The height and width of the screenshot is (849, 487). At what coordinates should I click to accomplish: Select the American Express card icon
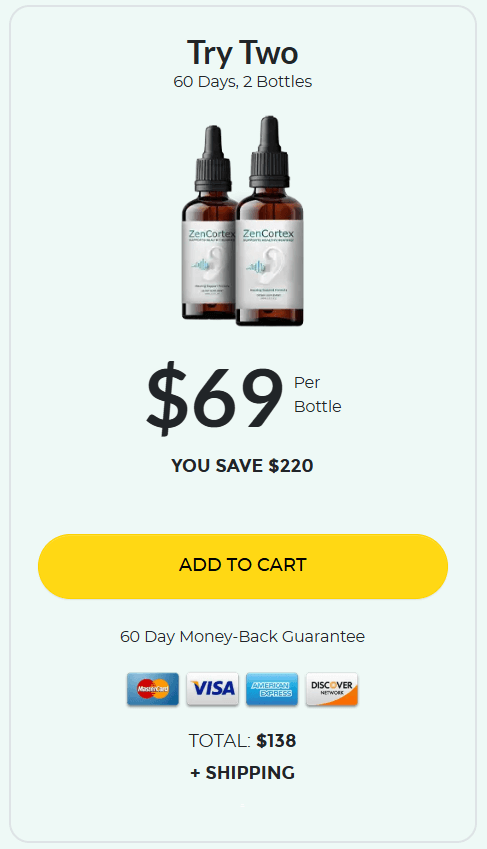pyautogui.click(x=272, y=689)
